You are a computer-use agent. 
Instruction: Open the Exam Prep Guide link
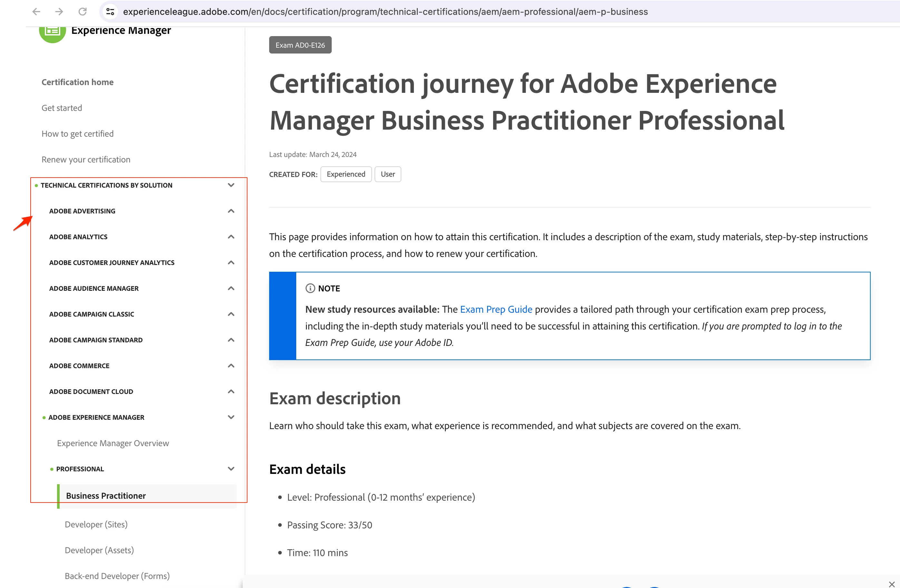(496, 309)
